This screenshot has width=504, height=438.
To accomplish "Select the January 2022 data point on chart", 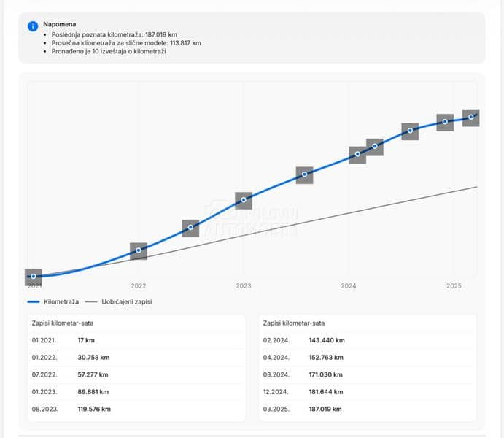I will point(139,251).
